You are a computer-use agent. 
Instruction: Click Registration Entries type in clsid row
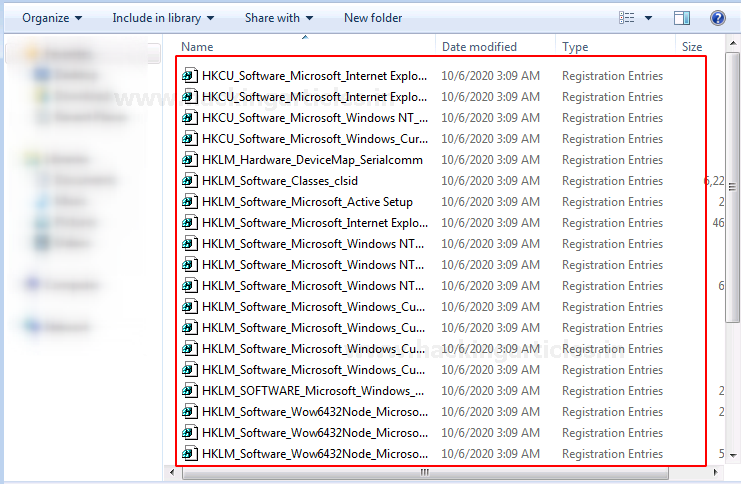point(612,181)
